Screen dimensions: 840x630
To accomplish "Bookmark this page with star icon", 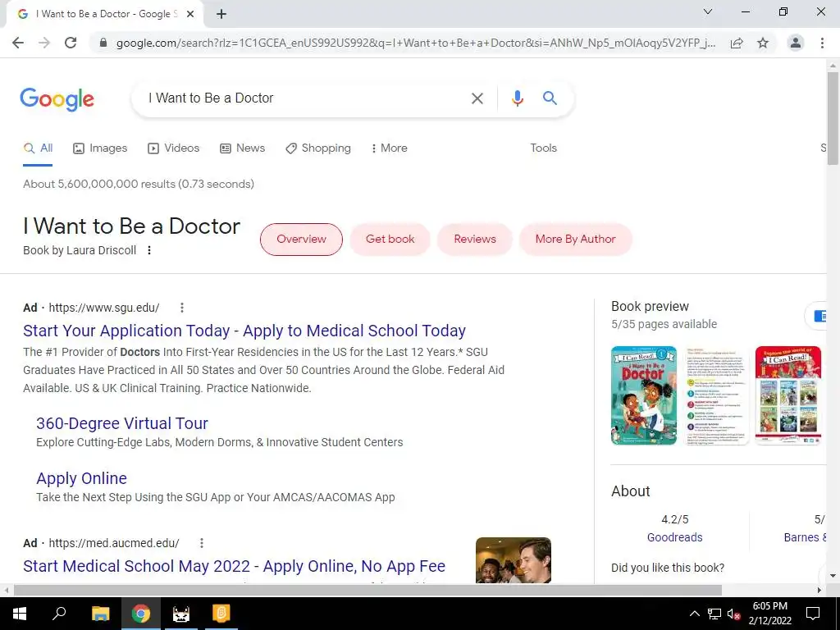I will click(763, 43).
